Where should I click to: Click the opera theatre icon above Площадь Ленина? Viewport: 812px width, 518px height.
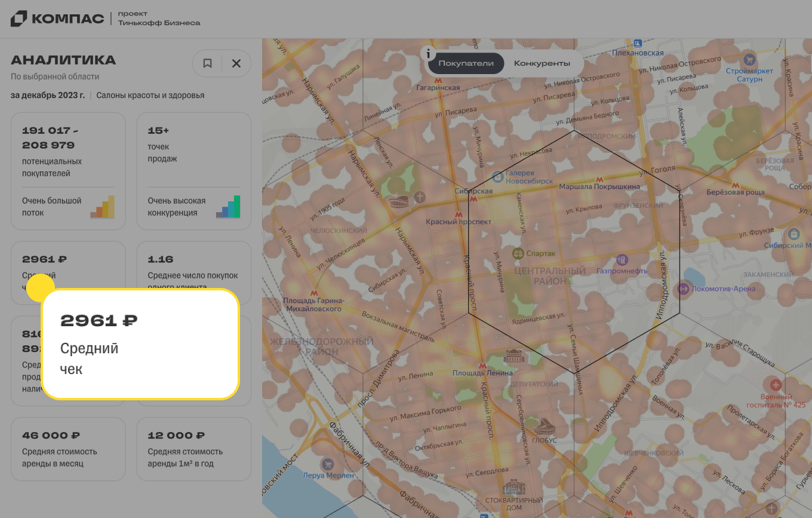pos(513,357)
